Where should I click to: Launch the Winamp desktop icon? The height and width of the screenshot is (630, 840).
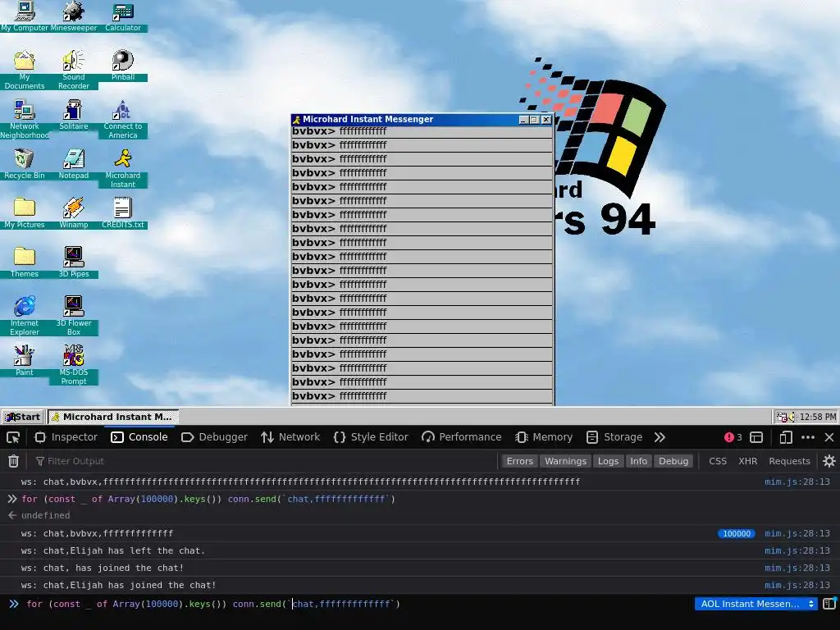coord(73,213)
